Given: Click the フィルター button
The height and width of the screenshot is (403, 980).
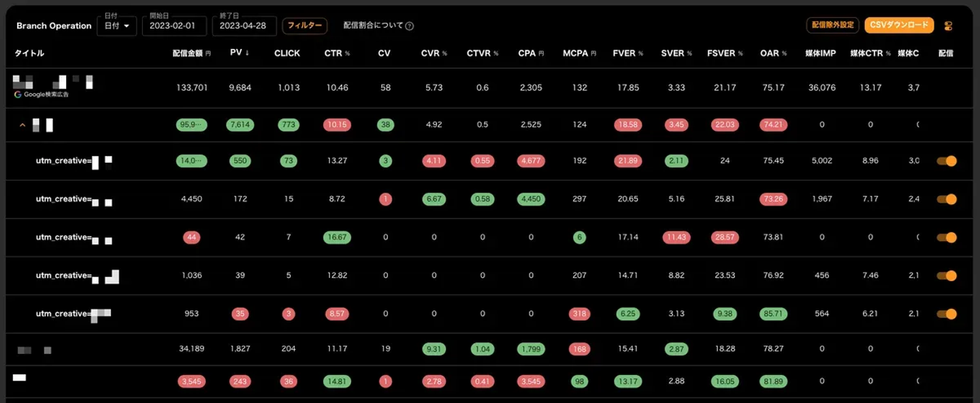Looking at the screenshot, I should pyautogui.click(x=305, y=26).
